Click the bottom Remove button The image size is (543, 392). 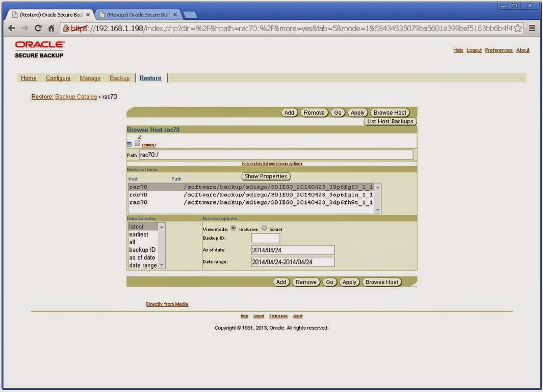pyautogui.click(x=306, y=282)
